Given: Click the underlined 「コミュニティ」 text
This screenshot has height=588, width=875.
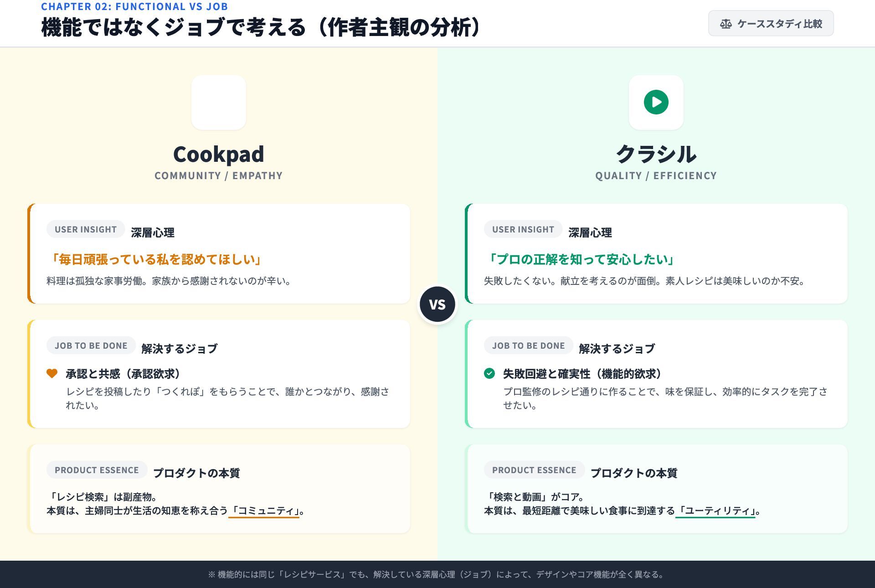Looking at the screenshot, I should coord(264,511).
